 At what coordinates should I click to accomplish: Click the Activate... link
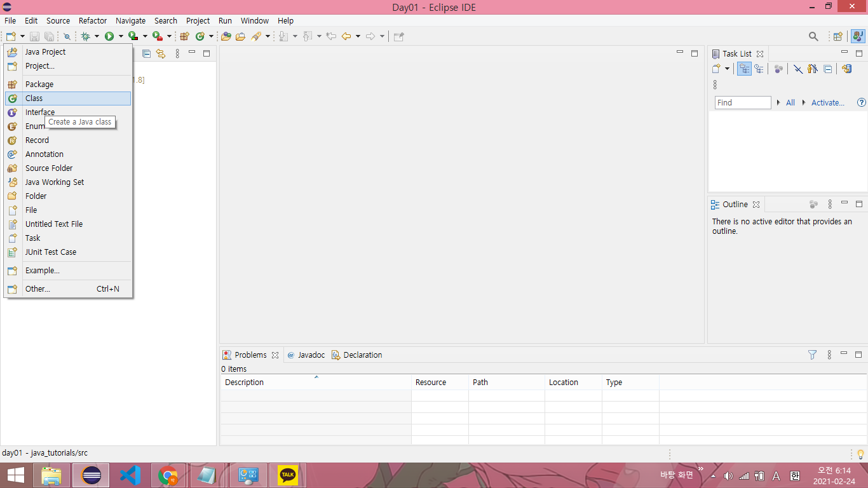[828, 102]
